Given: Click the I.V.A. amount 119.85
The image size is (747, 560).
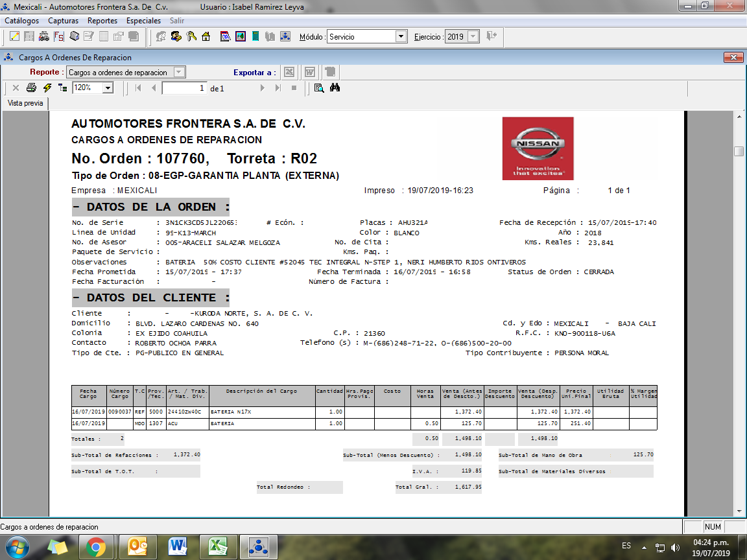Looking at the screenshot, I should point(471,471).
